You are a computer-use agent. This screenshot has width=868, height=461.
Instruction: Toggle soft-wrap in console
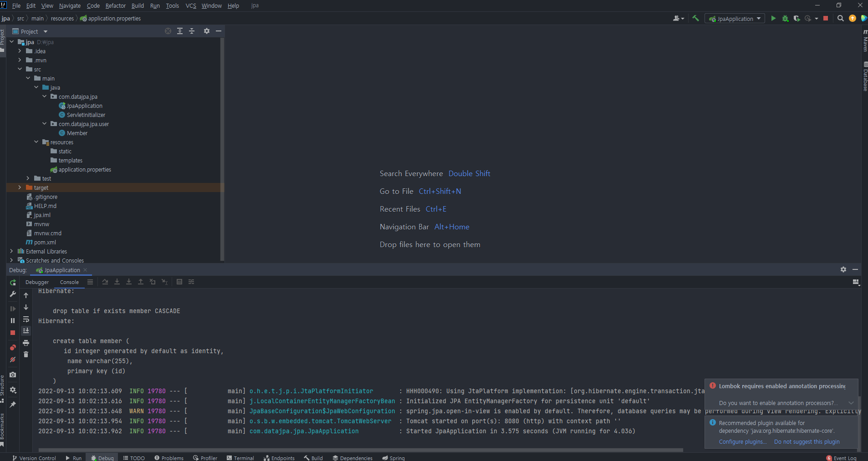pos(26,319)
